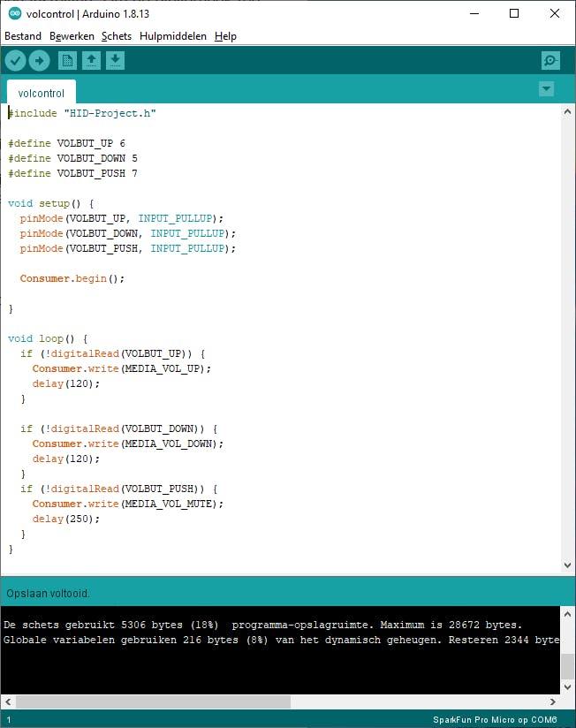Click the void loop() line
This screenshot has width=576, height=728.
coord(48,338)
